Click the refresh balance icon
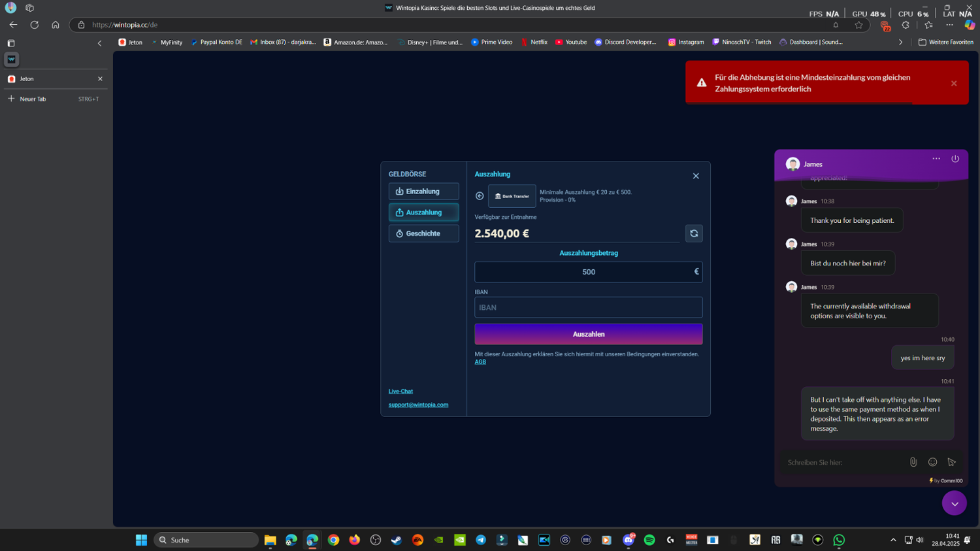Screen dimensions: 980x551 click(694, 233)
